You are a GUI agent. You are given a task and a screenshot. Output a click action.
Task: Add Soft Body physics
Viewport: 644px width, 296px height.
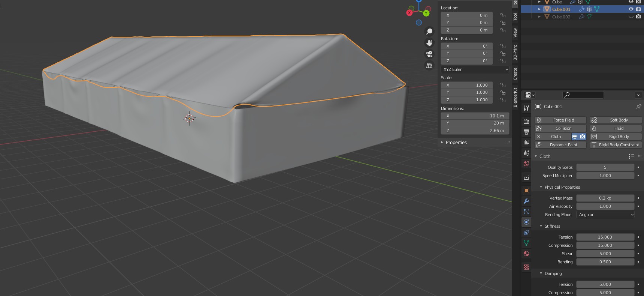coord(616,120)
